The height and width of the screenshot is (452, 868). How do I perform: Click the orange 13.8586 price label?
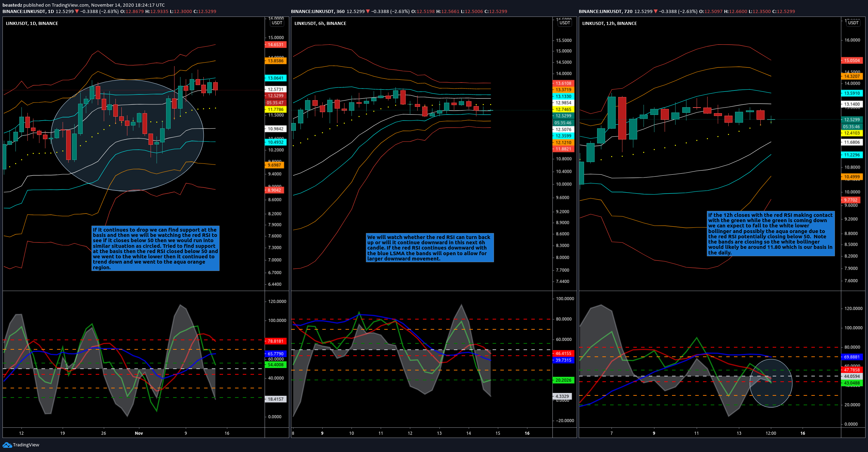pyautogui.click(x=275, y=61)
